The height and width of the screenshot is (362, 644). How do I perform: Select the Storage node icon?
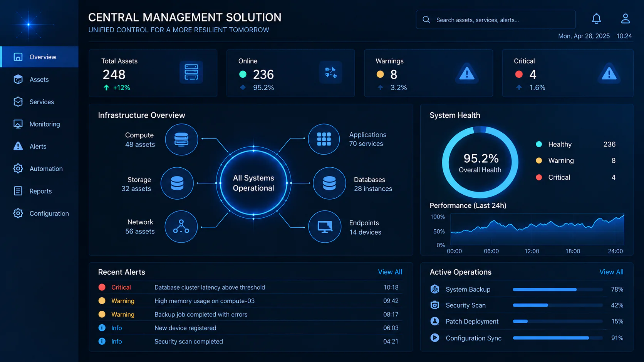[177, 183]
